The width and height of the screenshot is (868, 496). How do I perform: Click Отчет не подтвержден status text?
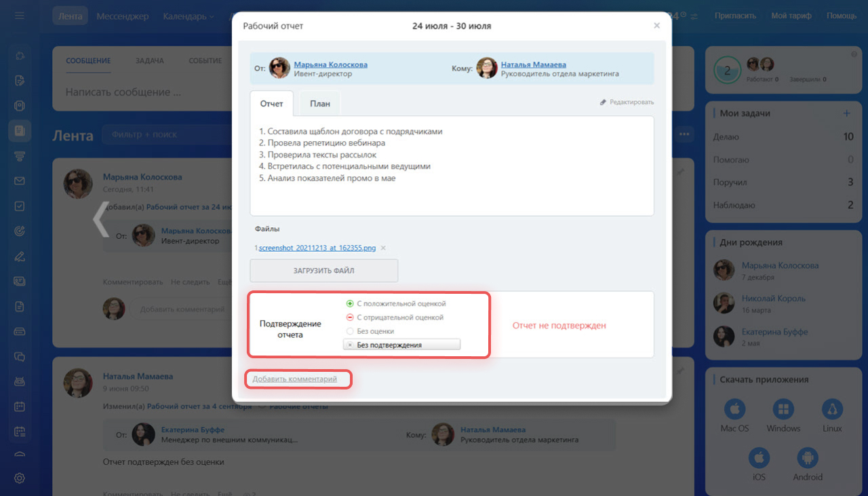559,326
